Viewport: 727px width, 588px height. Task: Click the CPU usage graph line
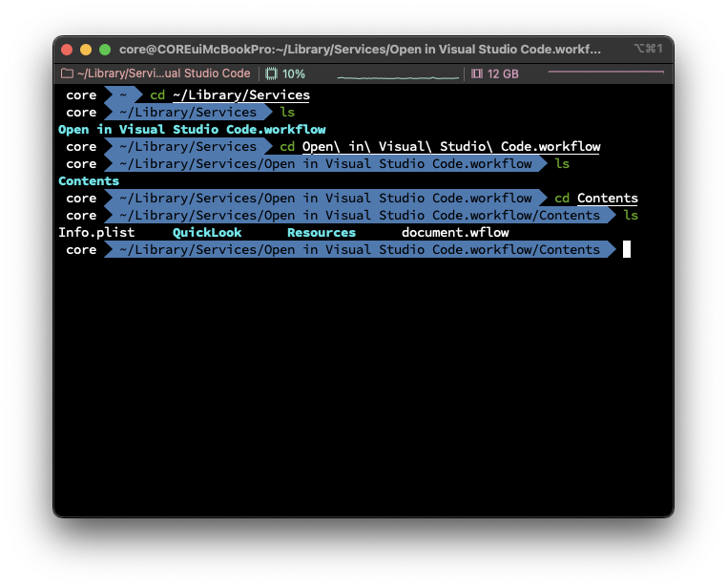(x=398, y=77)
